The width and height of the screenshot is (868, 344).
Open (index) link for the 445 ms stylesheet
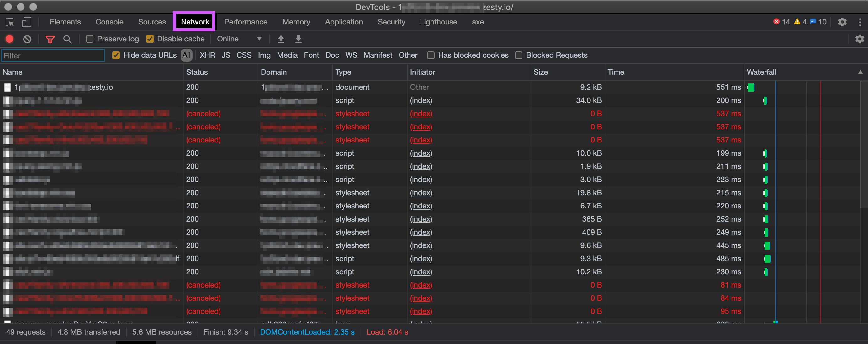(x=421, y=245)
